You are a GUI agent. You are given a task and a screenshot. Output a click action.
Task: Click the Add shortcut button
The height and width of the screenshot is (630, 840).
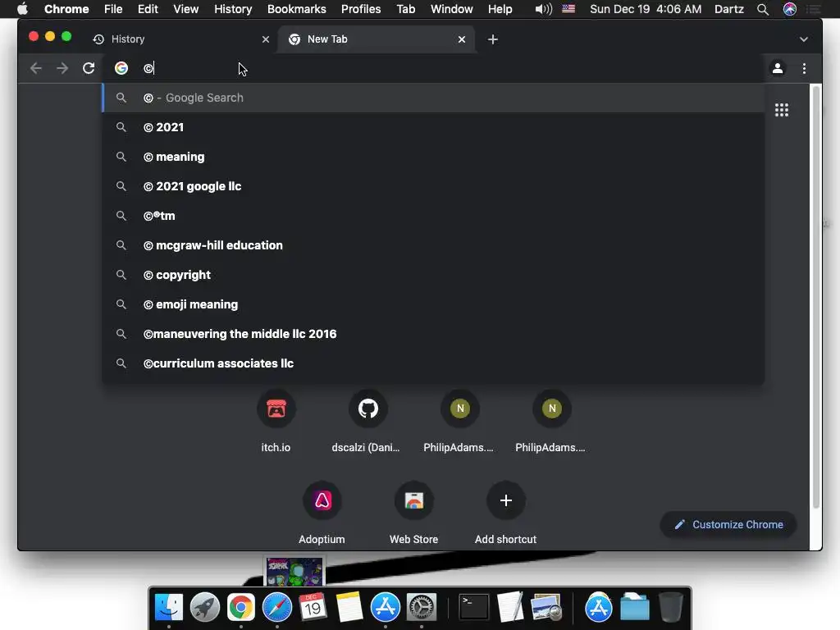505,513
